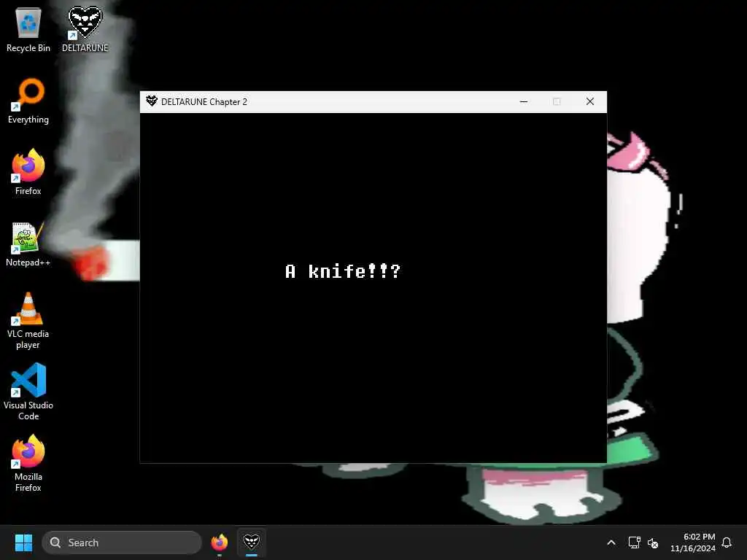Viewport: 747px width, 560px height.
Task: Open the Windows Start menu
Action: pyautogui.click(x=23, y=542)
